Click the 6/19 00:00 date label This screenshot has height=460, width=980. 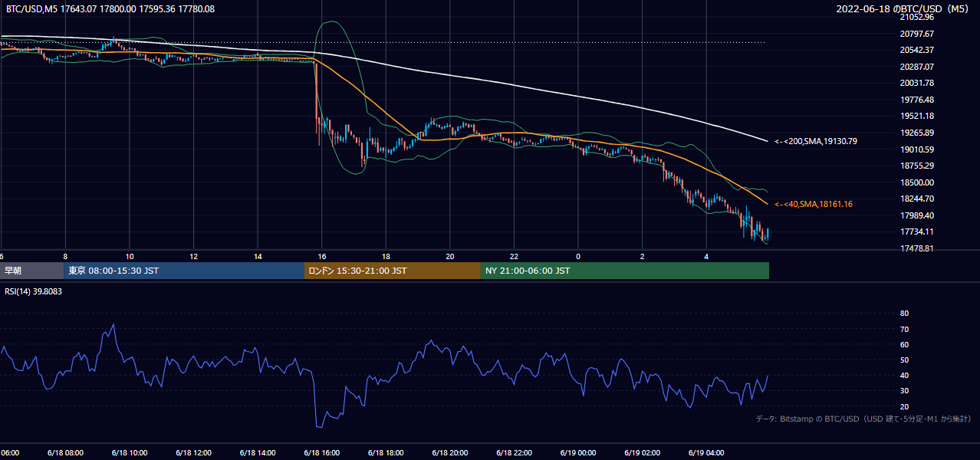(x=578, y=452)
